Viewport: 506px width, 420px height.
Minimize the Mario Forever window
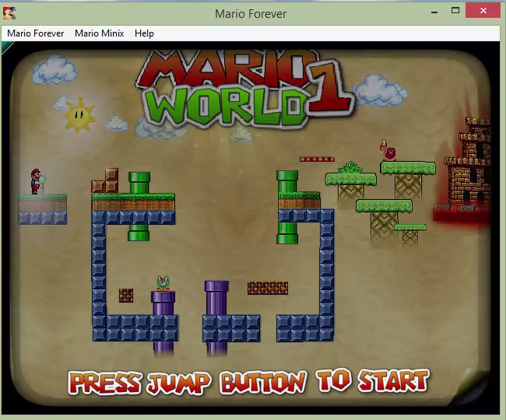434,12
